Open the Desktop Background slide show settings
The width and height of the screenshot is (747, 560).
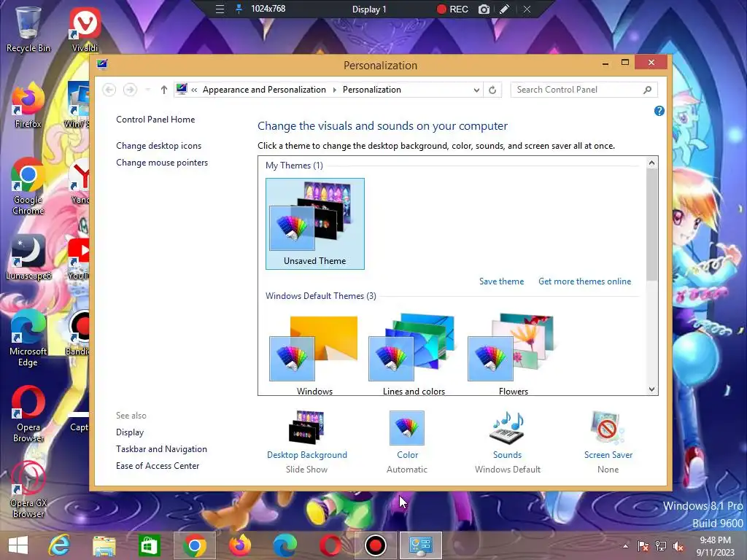click(x=307, y=441)
